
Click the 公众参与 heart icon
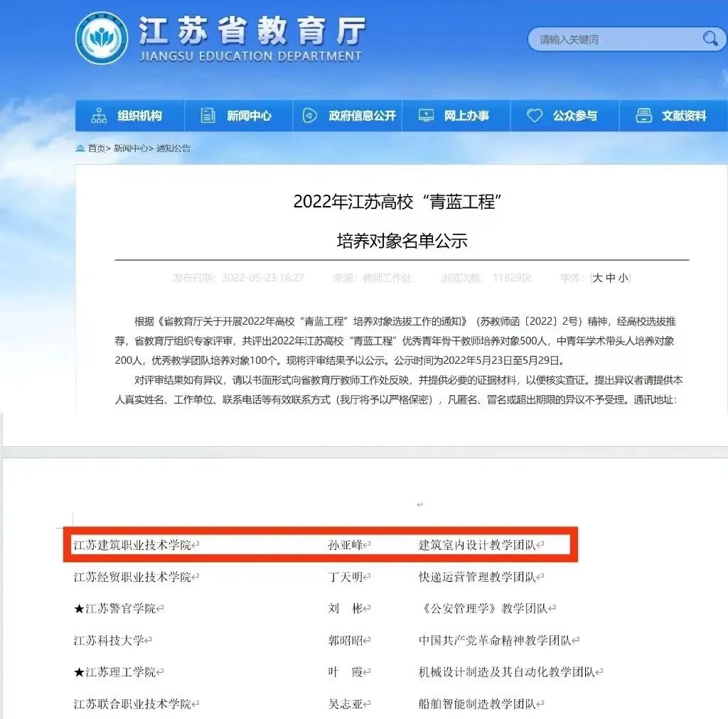pos(535,116)
